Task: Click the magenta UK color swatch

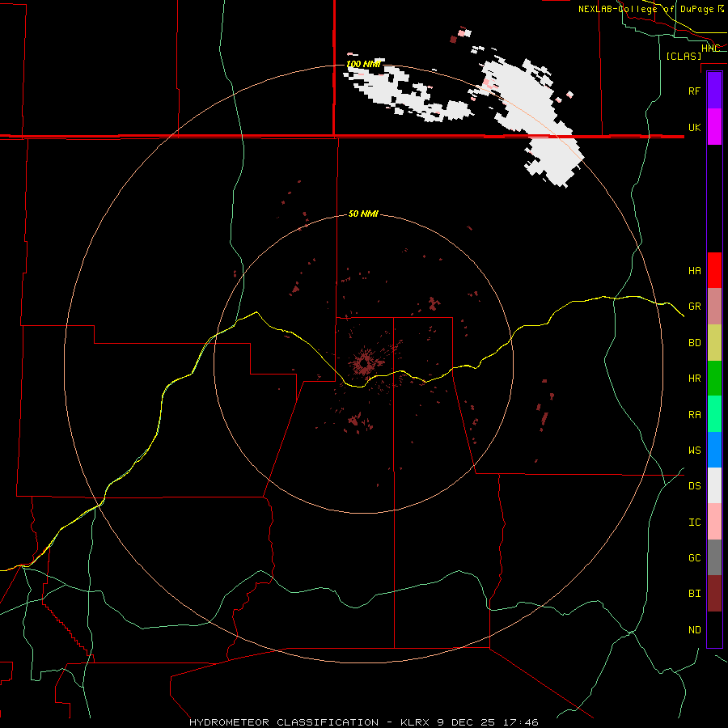Action: coord(714,127)
